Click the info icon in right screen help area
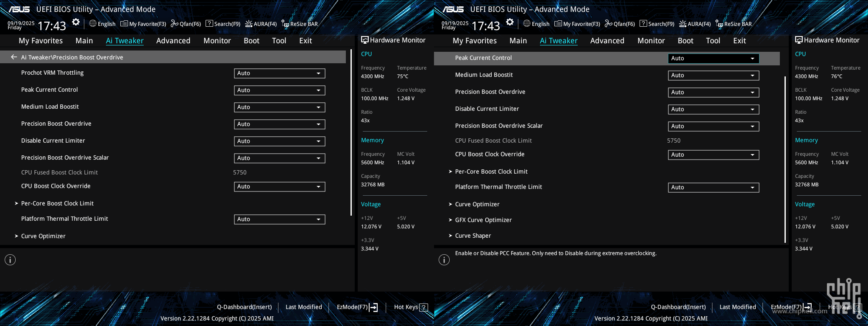The width and height of the screenshot is (868, 326). coord(444,260)
